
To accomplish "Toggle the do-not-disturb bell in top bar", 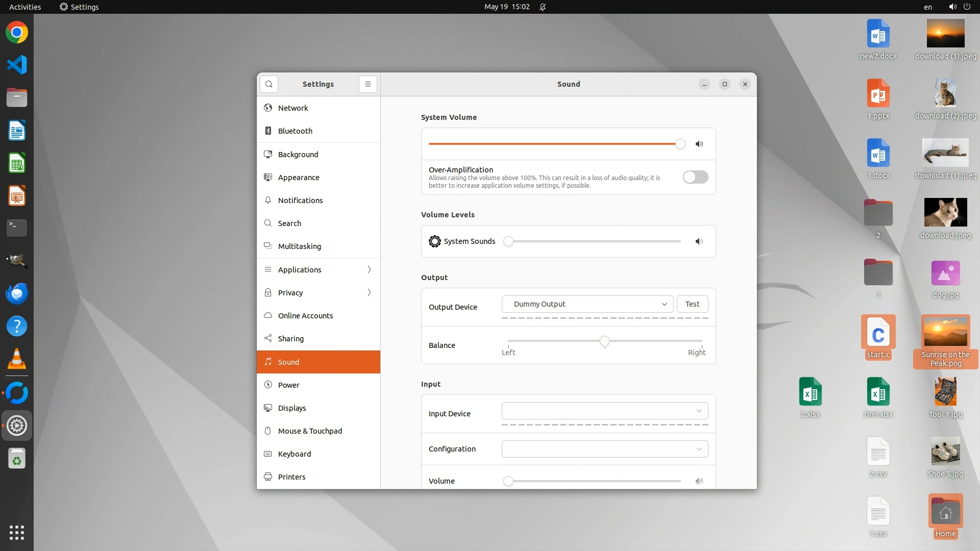I will coord(543,7).
